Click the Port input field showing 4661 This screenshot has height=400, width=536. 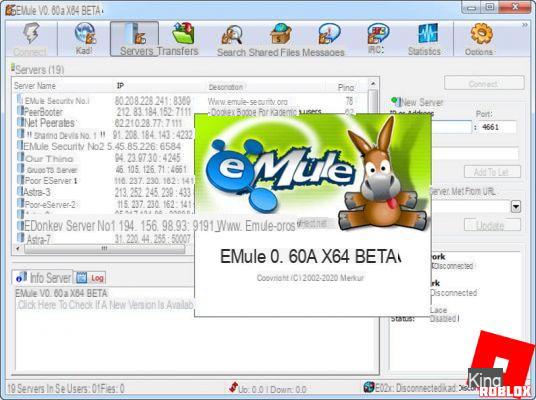[x=497, y=127]
